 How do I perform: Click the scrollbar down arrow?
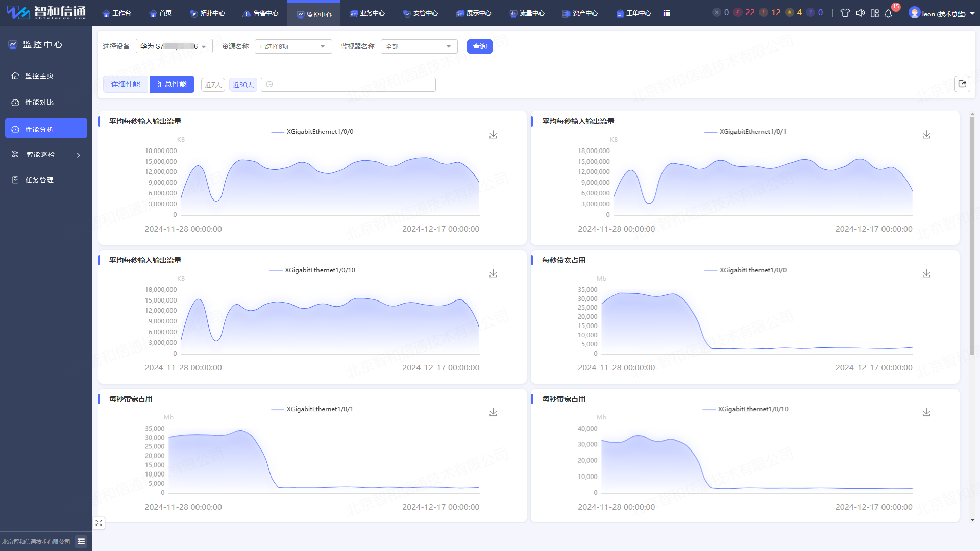[x=972, y=520]
